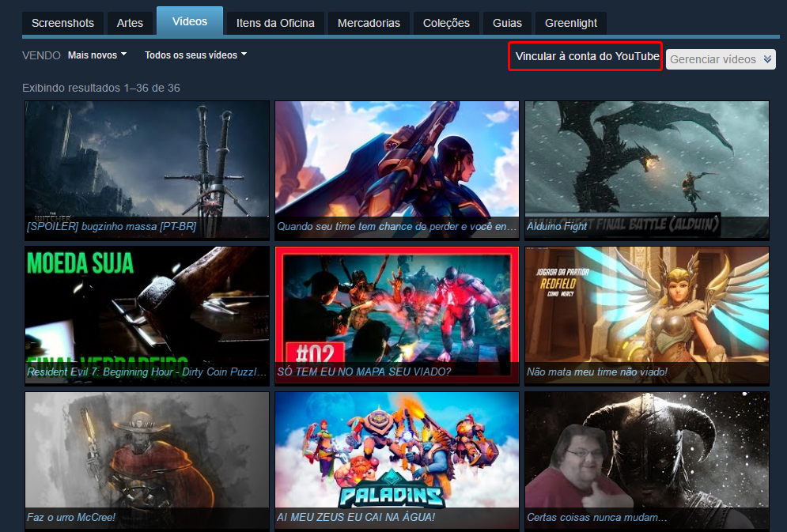This screenshot has width=787, height=532.
Task: Click the VENDO label
Action: coord(41,55)
